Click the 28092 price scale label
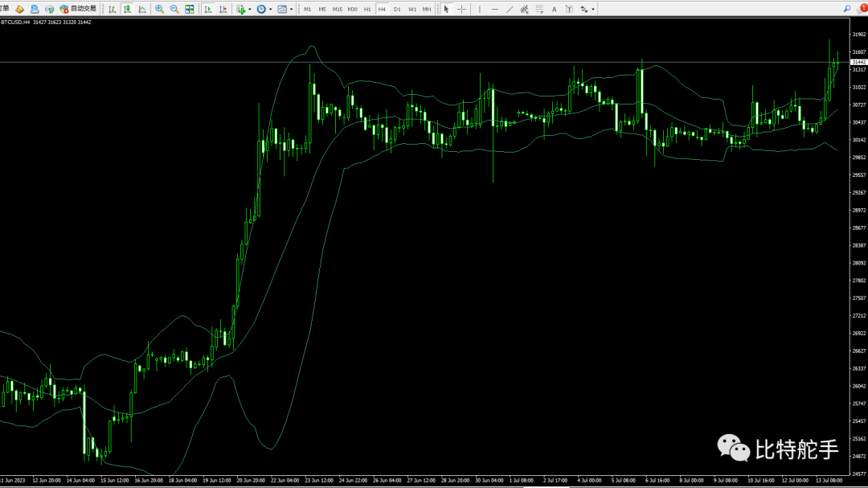 [859, 263]
